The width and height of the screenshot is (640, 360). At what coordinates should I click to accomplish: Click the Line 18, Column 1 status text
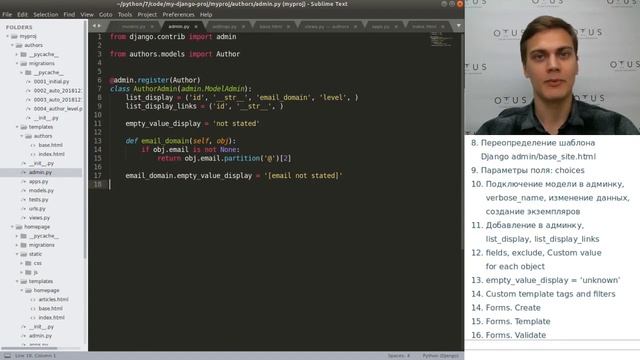(36, 356)
